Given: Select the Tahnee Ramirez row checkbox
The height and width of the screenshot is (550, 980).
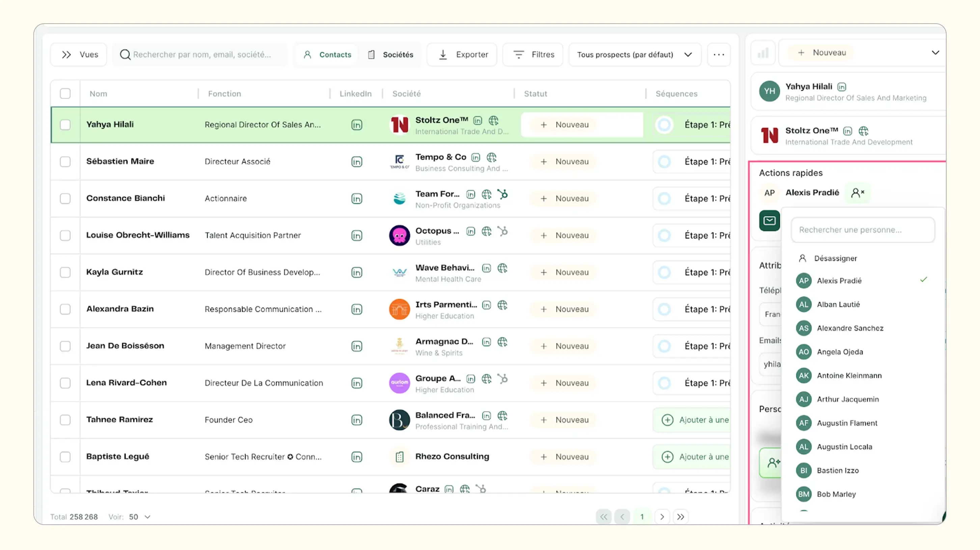Looking at the screenshot, I should 65,420.
